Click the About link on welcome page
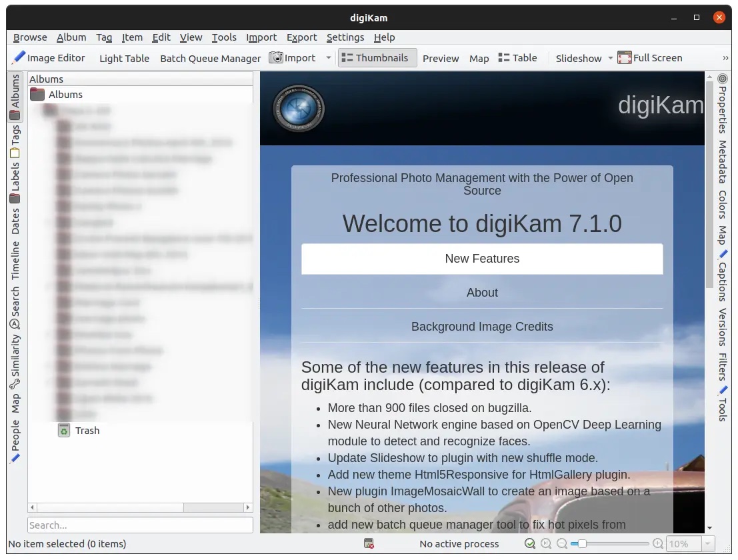This screenshot has height=560, width=738. (x=482, y=293)
